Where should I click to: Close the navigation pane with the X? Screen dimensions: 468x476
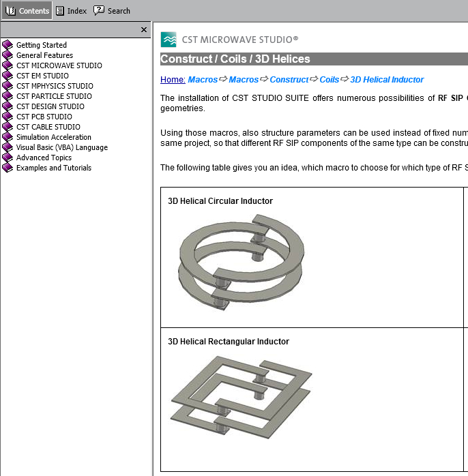pos(144,30)
